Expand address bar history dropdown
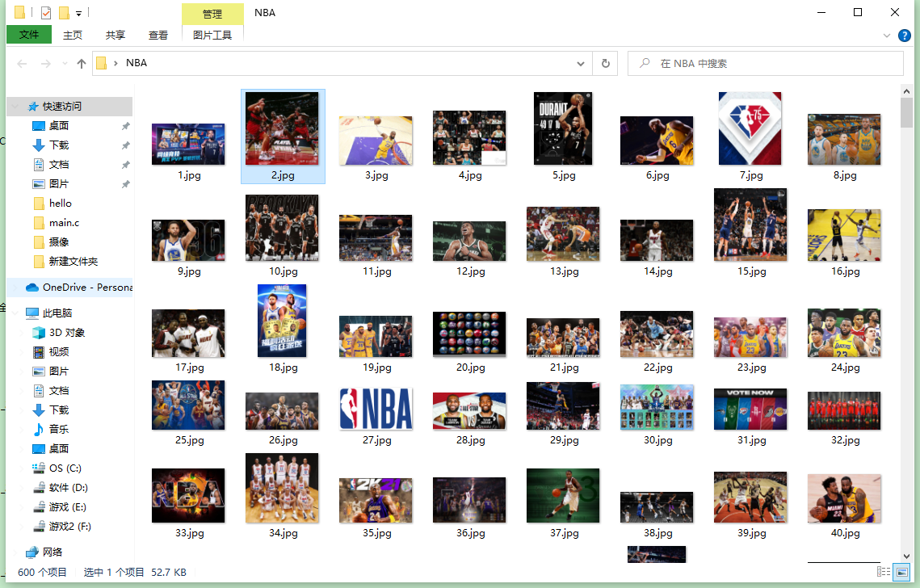 (580, 63)
